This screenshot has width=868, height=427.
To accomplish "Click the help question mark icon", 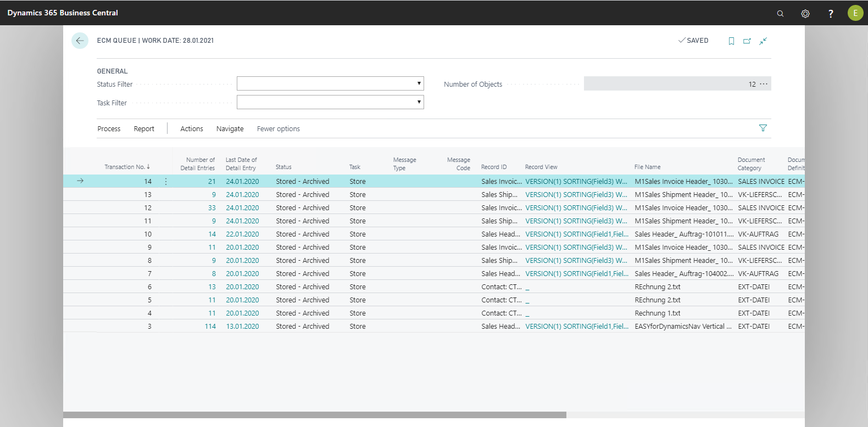I will [831, 13].
